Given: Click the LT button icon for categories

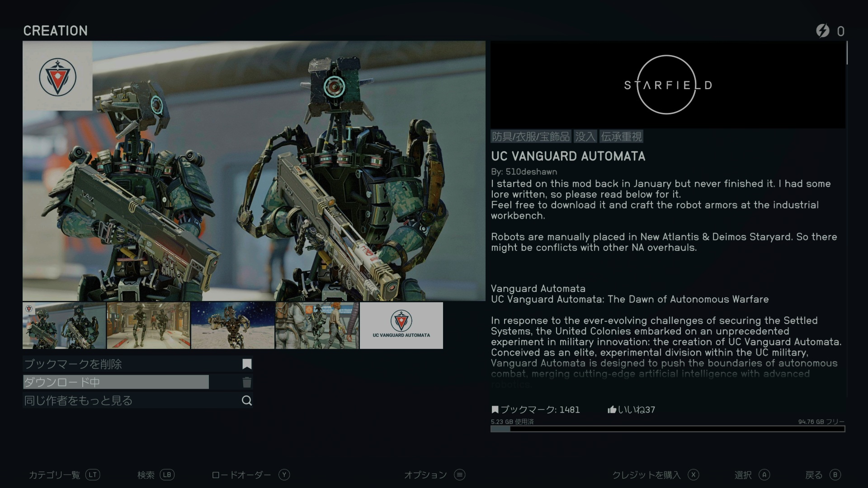Looking at the screenshot, I should point(93,475).
